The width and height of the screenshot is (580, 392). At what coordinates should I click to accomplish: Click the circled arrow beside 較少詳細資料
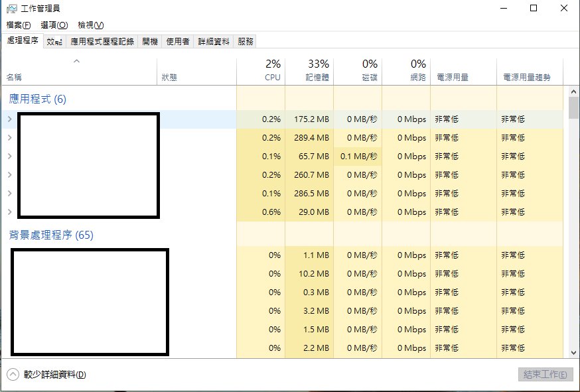(x=13, y=374)
